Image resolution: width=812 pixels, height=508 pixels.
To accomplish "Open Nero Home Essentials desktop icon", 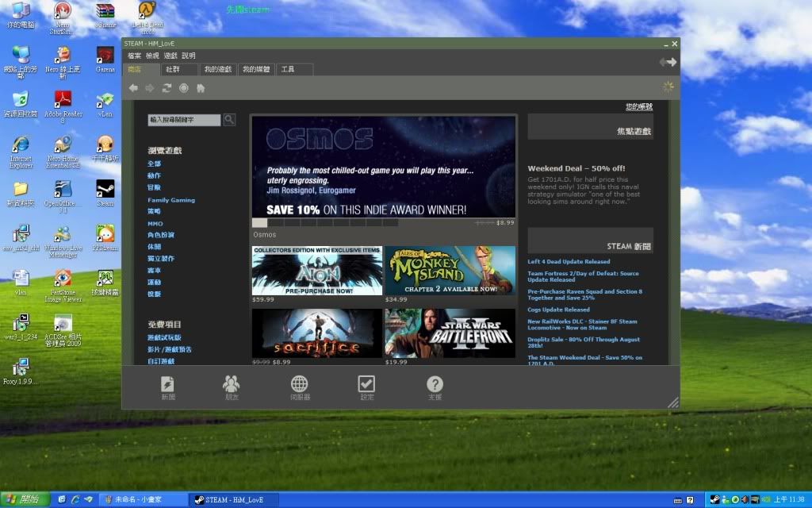I will [63, 152].
